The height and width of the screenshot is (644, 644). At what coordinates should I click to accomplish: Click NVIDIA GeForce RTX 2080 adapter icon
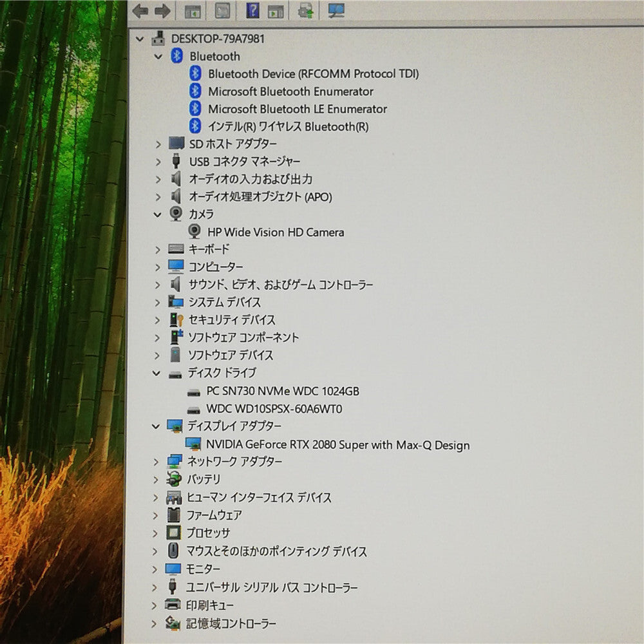193,444
